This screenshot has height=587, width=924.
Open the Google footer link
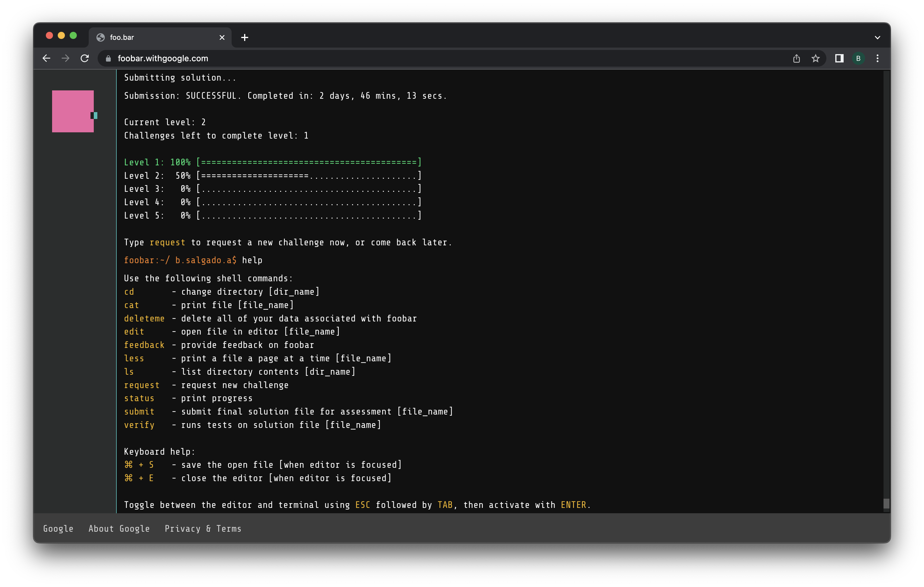[x=58, y=529]
